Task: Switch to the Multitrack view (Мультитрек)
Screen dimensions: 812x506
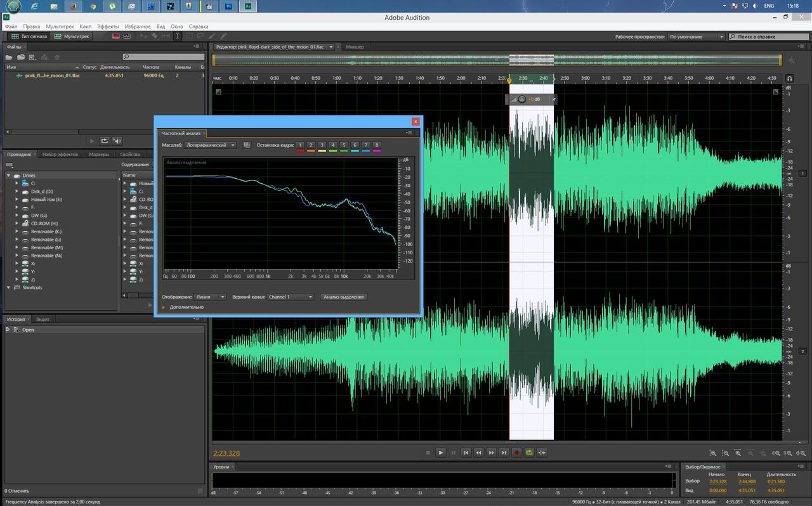Action: pos(71,36)
